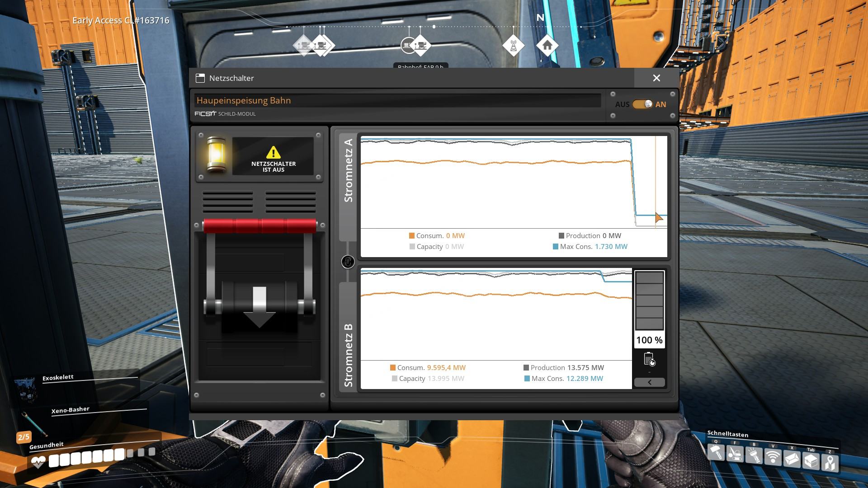This screenshot has height=488, width=868.
Task: Click 'NETZSCHALTER IST AUS' warning text
Action: [x=274, y=167]
